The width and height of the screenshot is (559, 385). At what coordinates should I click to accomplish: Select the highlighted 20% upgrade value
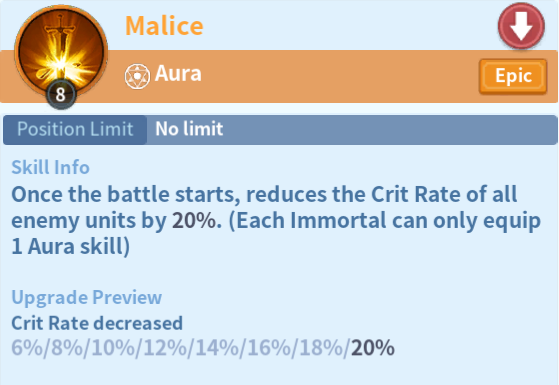pos(373,348)
